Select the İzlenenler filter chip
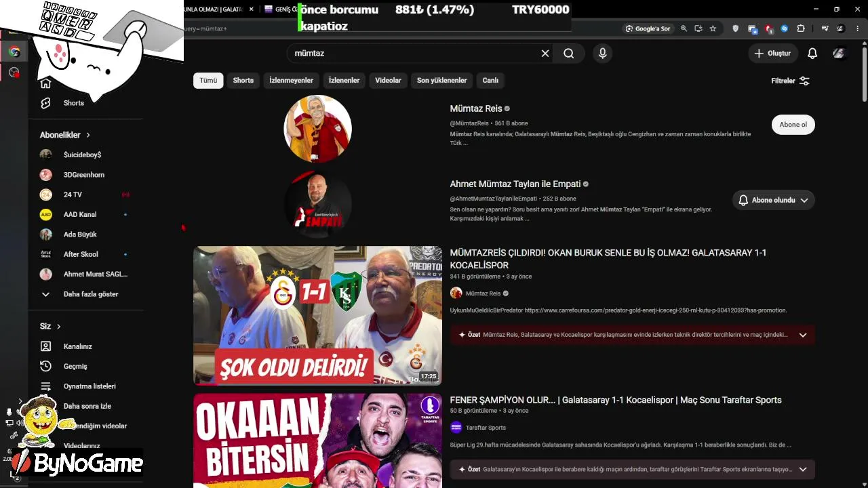868x488 pixels. (344, 80)
